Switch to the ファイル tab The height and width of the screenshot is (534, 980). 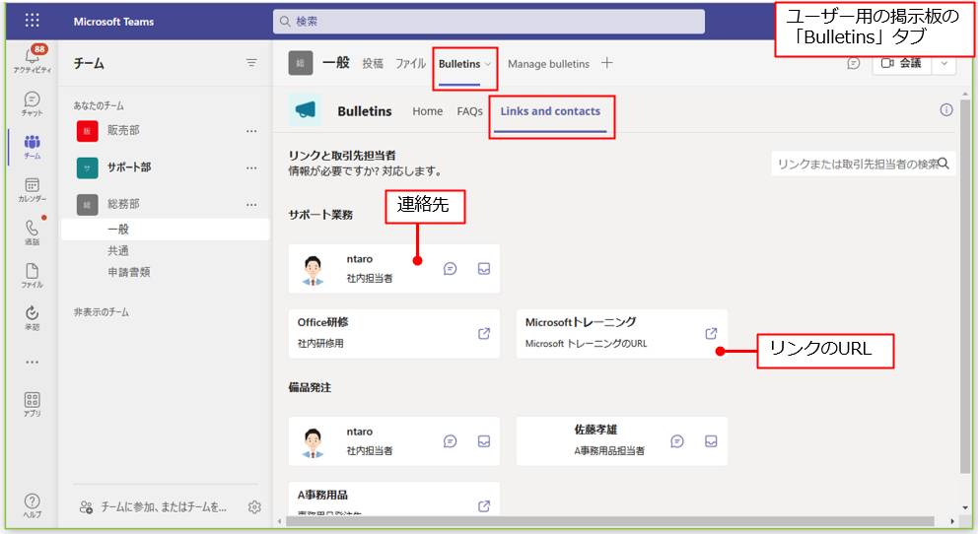coord(410,63)
